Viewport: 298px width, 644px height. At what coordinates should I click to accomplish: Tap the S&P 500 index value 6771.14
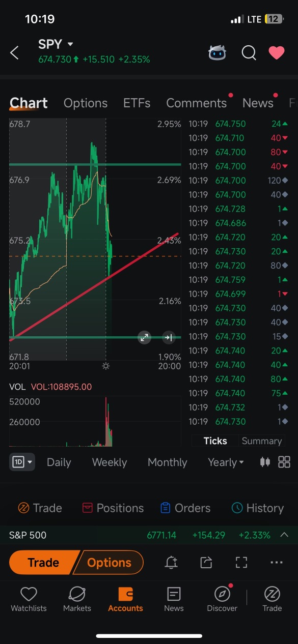click(161, 535)
